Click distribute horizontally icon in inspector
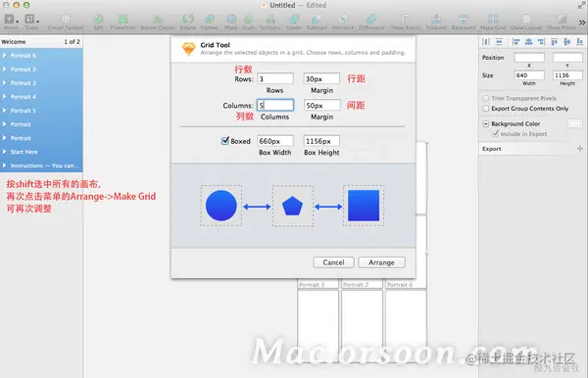The width and height of the screenshot is (588, 378). tap(486, 41)
